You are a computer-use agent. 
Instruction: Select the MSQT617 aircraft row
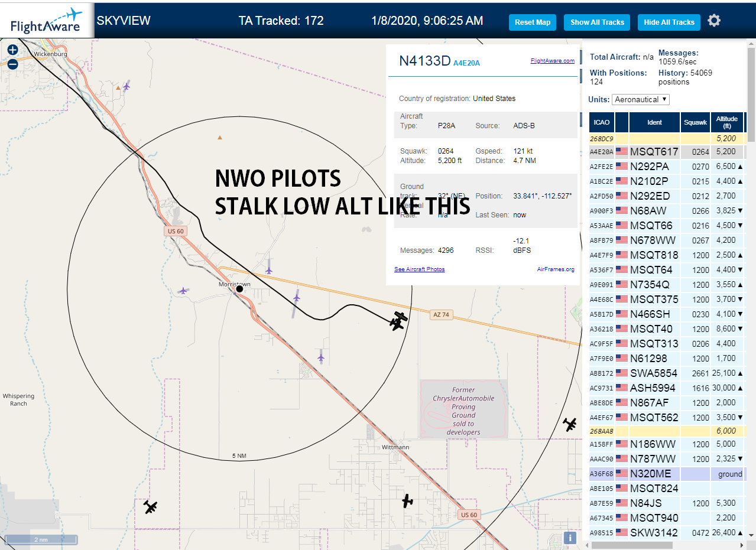click(668, 152)
